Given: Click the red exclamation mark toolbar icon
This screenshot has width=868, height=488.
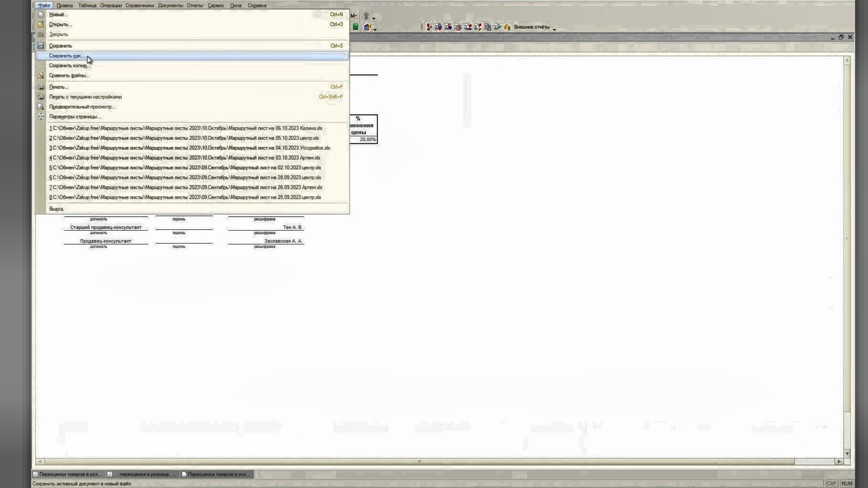Looking at the screenshot, I should [429, 27].
